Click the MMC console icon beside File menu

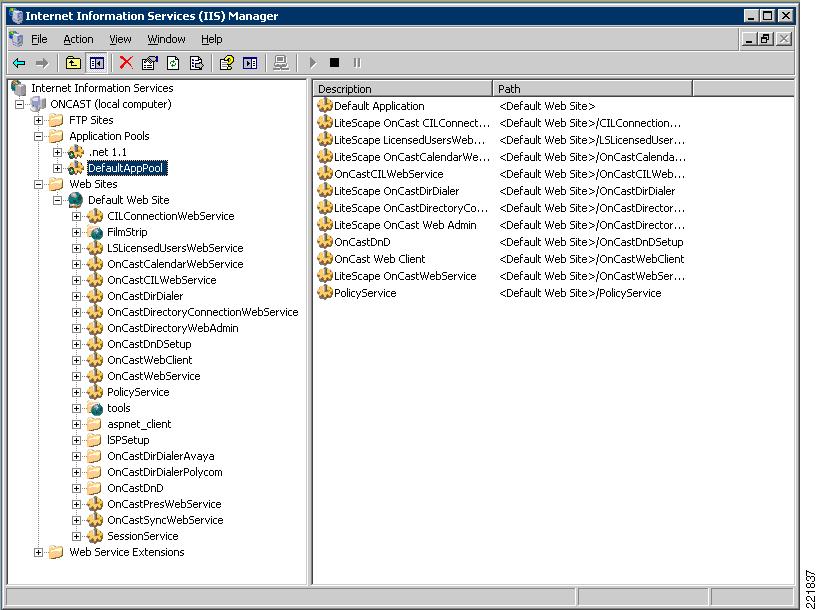coord(16,39)
